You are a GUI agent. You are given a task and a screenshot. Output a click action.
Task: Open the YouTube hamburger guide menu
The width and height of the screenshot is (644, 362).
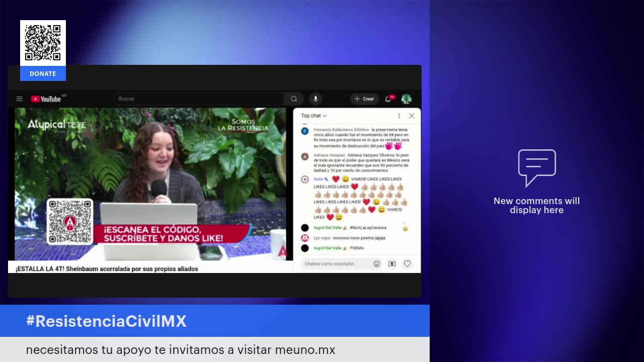click(20, 99)
